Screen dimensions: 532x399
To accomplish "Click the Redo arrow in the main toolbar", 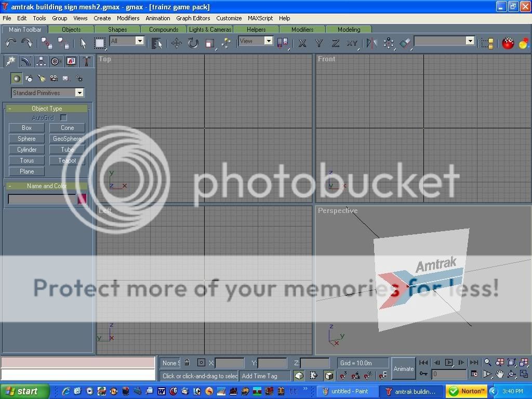I will (27, 43).
